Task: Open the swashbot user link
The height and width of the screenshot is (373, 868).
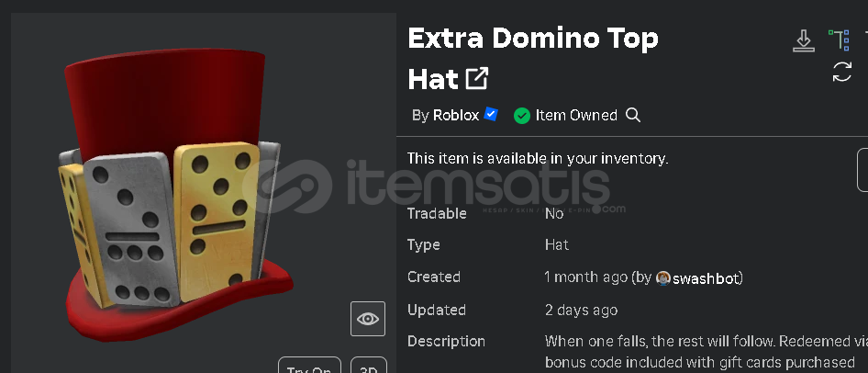Action: point(706,278)
